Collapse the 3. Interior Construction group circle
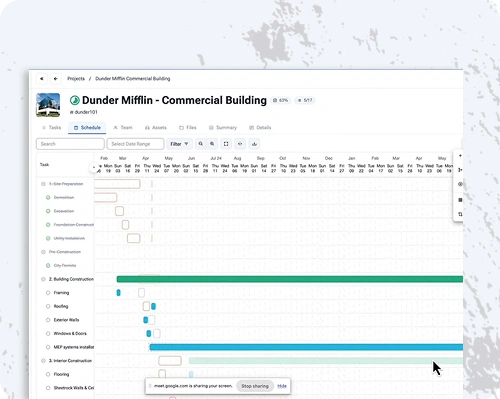The height and width of the screenshot is (399, 500). (43, 361)
